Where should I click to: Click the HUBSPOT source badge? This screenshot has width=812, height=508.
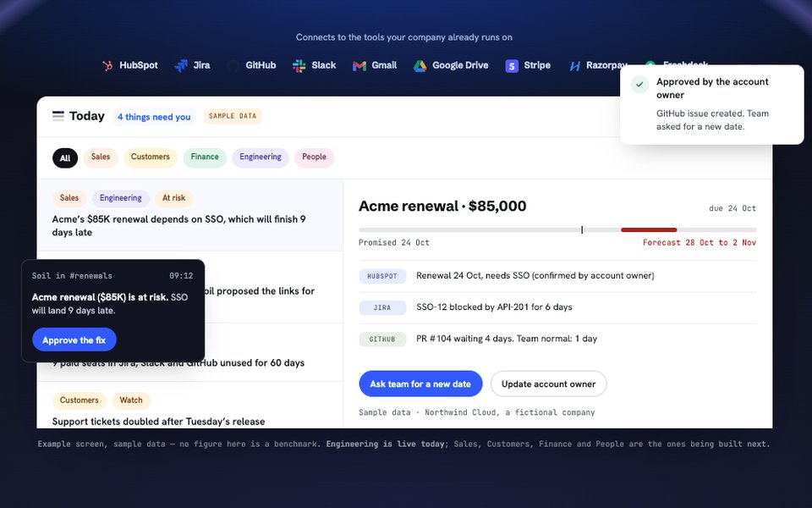pyautogui.click(x=382, y=276)
